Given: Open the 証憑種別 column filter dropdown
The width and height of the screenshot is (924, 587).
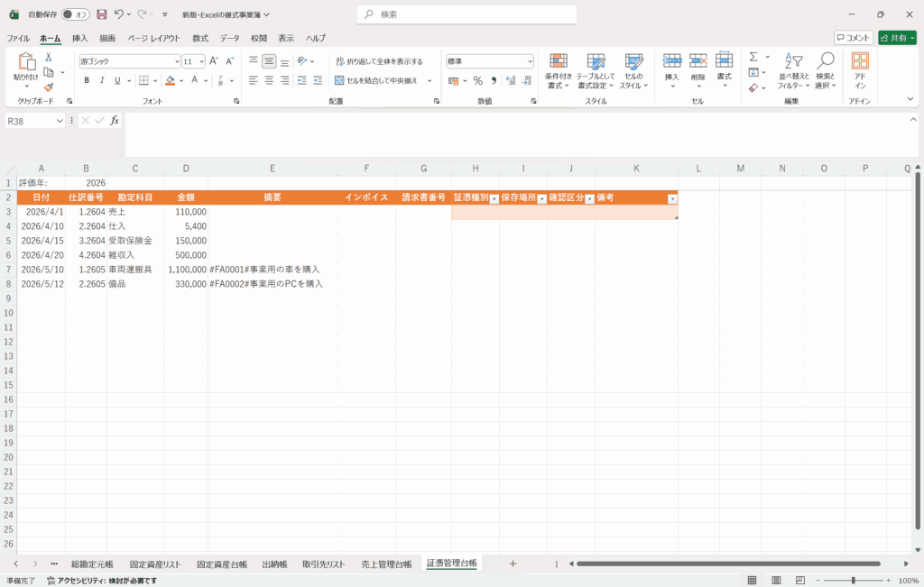Looking at the screenshot, I should tap(494, 198).
